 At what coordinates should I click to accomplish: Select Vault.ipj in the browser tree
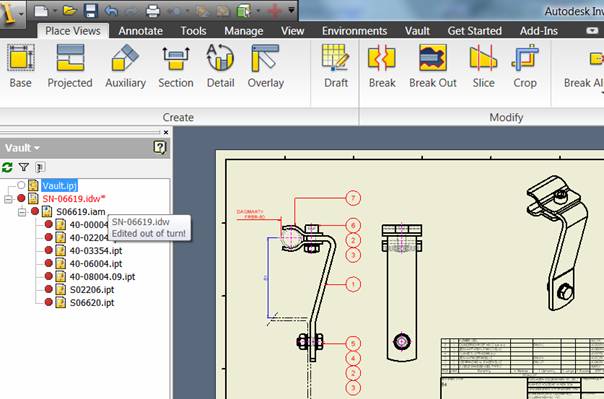59,186
